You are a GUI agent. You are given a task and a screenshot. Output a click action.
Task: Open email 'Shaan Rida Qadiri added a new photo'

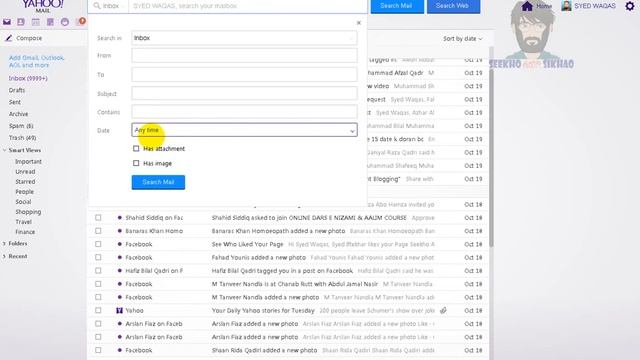[264, 350]
